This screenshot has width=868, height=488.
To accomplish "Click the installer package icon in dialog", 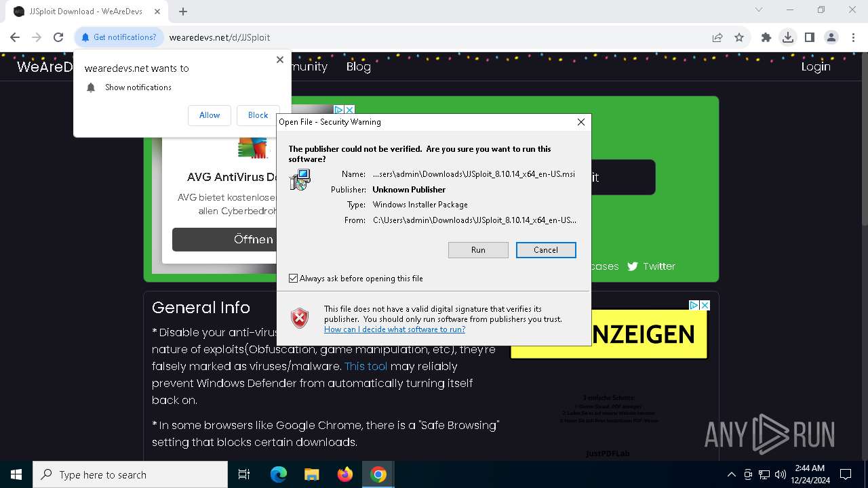I will (300, 180).
